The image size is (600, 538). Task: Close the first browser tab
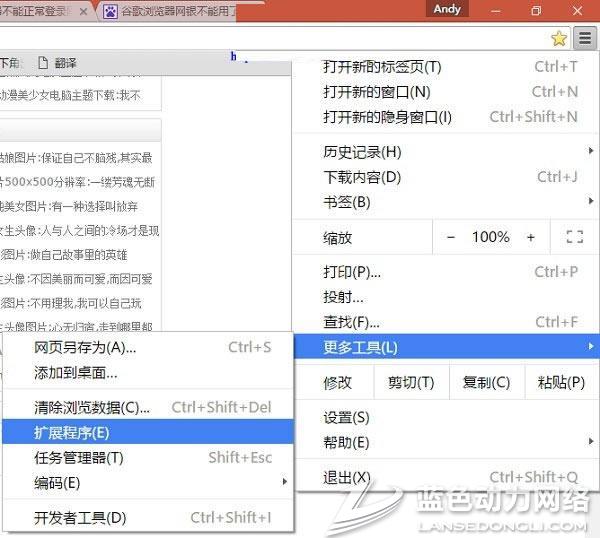click(83, 12)
